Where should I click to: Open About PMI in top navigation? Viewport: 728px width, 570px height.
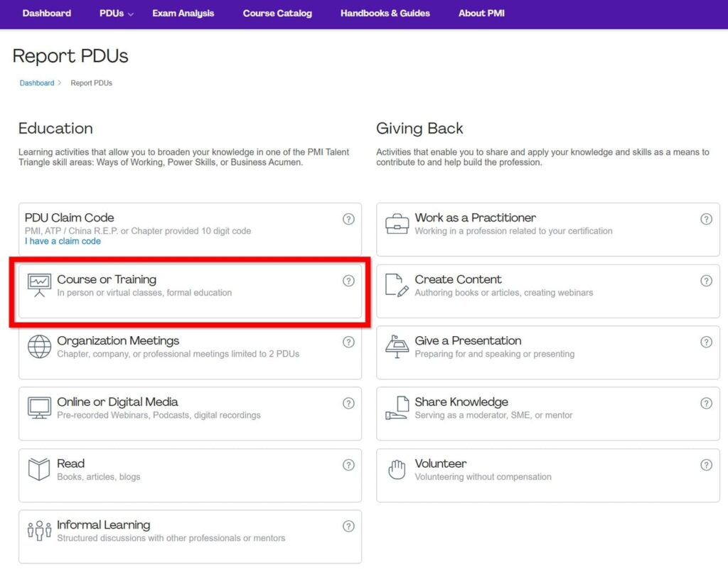[x=481, y=14]
